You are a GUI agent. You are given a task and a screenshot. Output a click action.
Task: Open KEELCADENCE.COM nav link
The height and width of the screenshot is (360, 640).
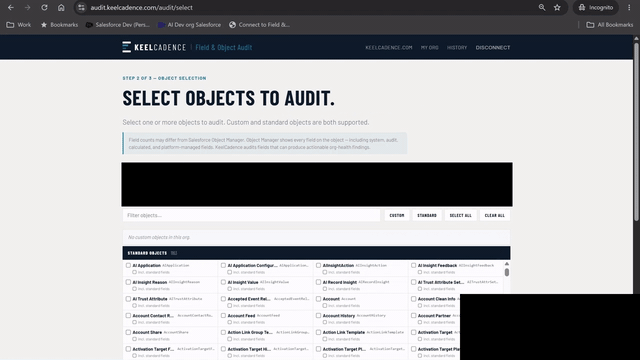[x=389, y=47]
